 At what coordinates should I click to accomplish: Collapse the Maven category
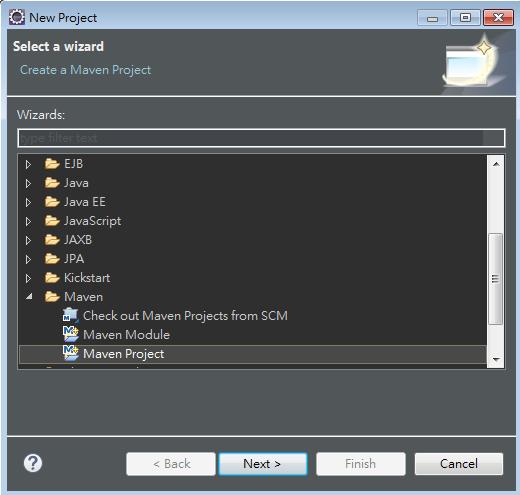pos(29,296)
